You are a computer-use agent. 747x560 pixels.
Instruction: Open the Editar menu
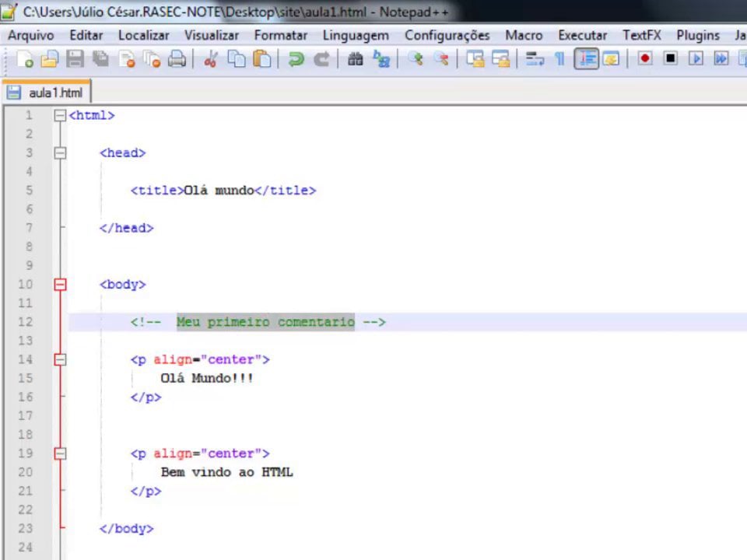click(86, 35)
